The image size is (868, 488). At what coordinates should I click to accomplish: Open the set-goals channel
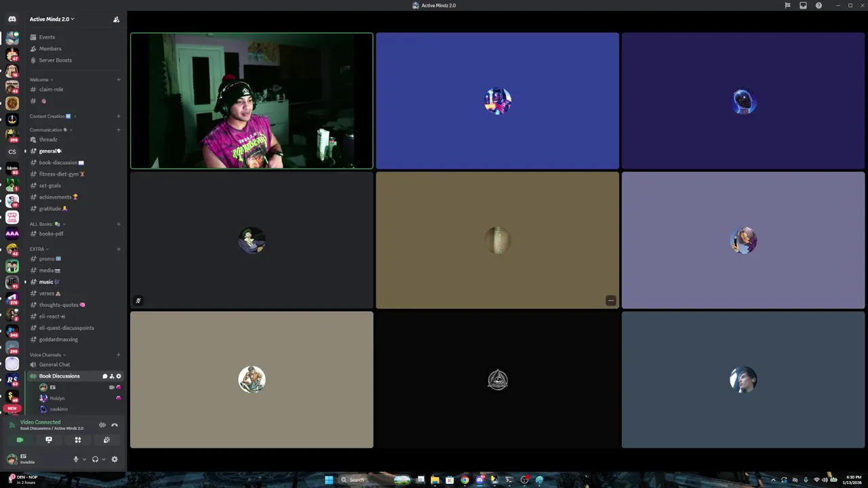[75, 186]
